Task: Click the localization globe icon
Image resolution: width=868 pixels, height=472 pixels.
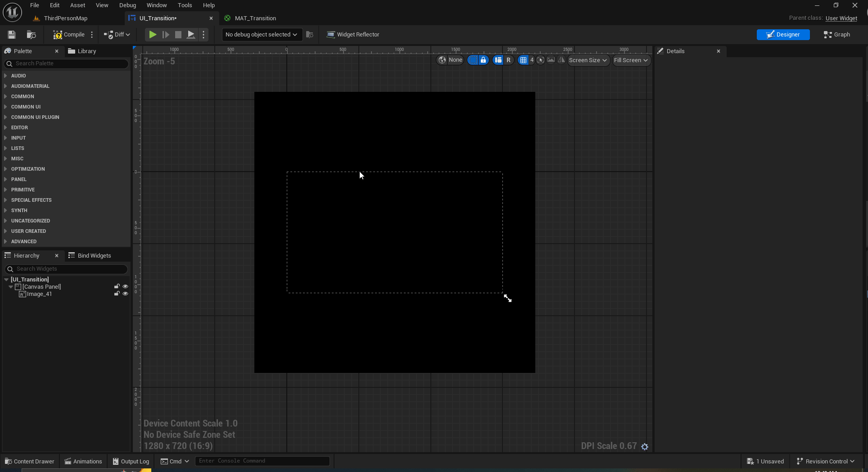Action: 442,60
